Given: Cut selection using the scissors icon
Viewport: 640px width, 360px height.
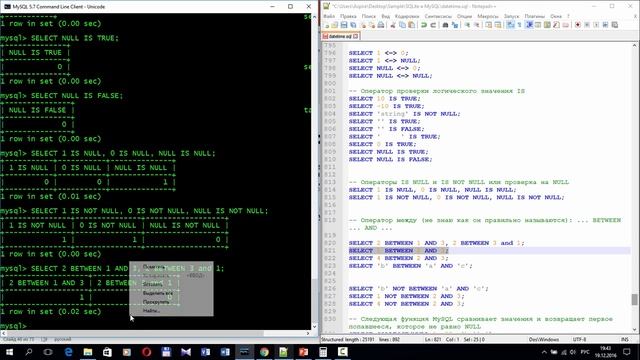Looking at the screenshot, I should click(x=393, y=25).
